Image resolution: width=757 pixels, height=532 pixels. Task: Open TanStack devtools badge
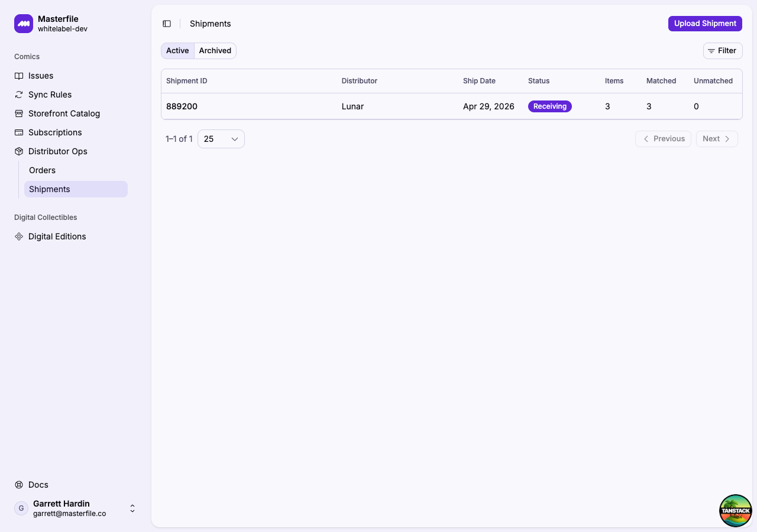(x=736, y=511)
